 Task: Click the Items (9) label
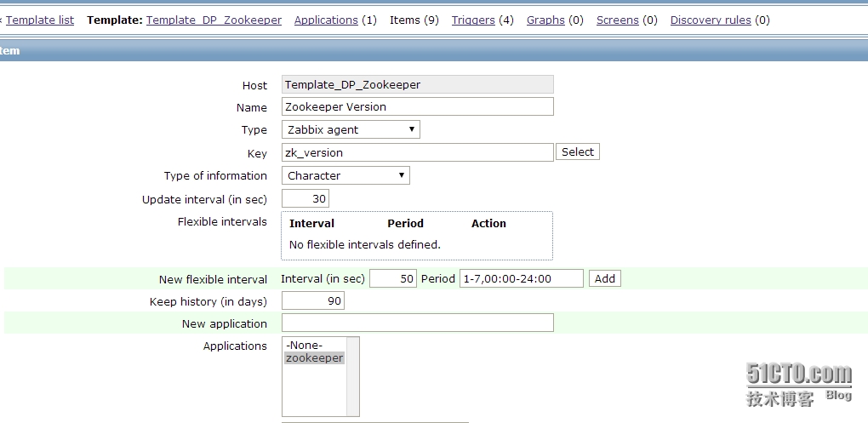(414, 20)
